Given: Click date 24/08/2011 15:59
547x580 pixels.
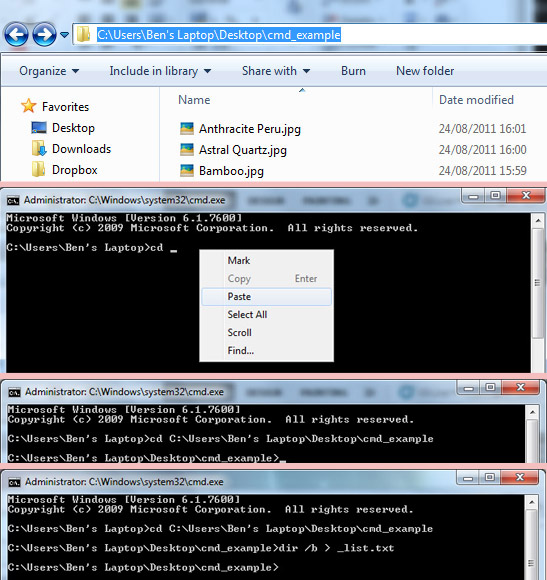Looking at the screenshot, I should click(x=482, y=171).
